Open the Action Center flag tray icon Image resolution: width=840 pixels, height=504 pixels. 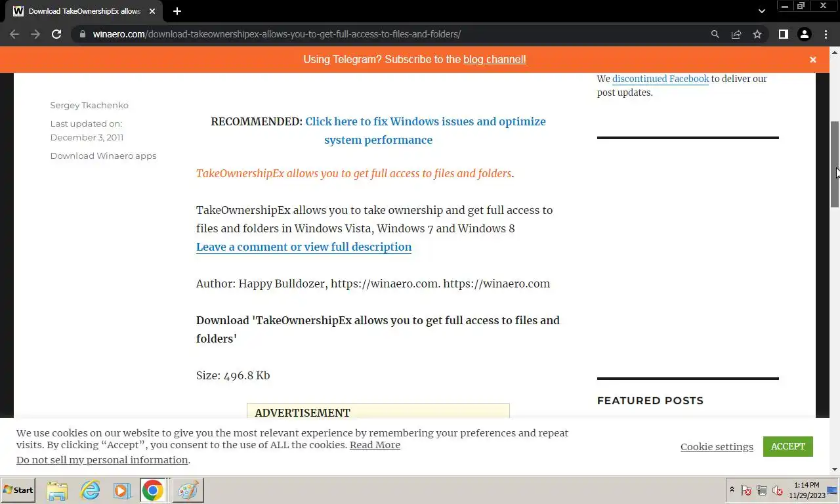[x=746, y=490]
